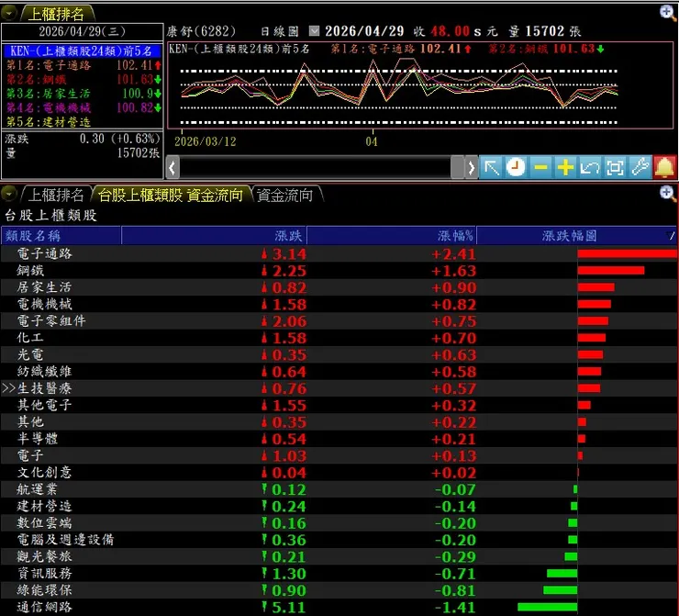The width and height of the screenshot is (679, 616).
Task: Select 電機機械 row in table
Action: [339, 304]
